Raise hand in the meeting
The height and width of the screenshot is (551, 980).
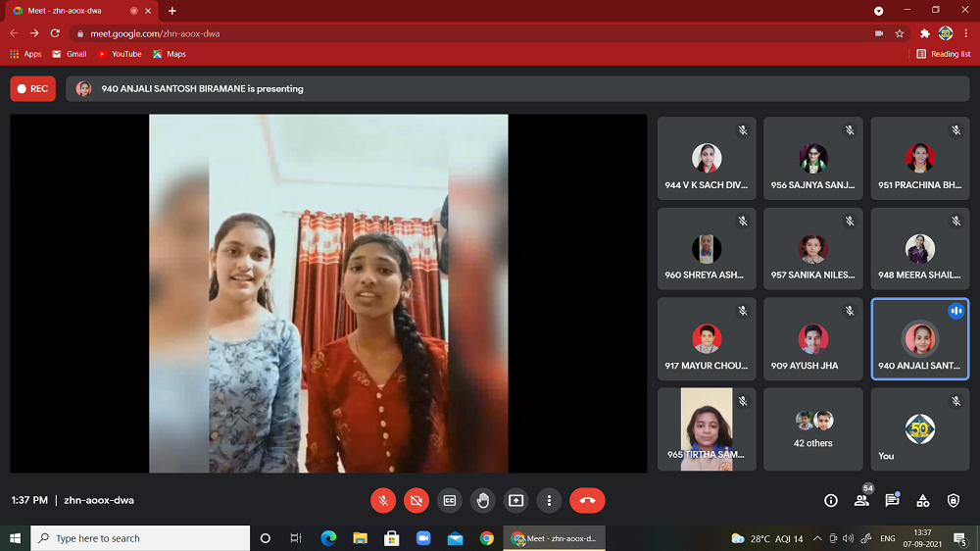(482, 500)
